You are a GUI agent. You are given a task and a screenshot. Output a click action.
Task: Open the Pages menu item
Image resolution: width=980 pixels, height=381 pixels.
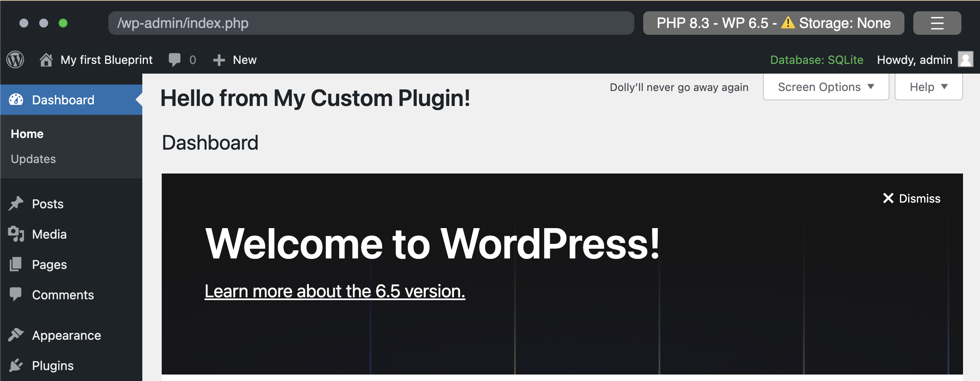coord(49,265)
